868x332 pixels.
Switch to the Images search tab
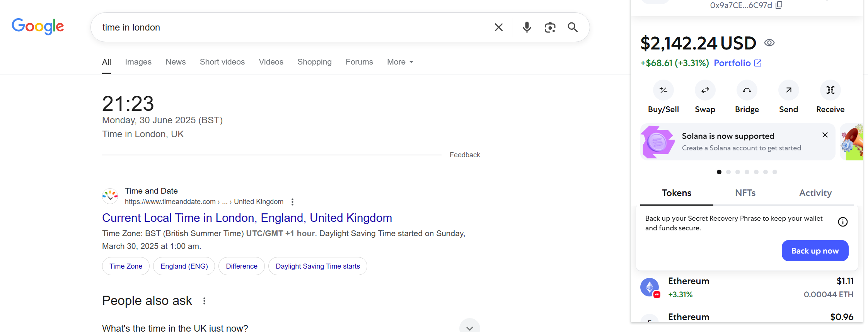point(138,62)
